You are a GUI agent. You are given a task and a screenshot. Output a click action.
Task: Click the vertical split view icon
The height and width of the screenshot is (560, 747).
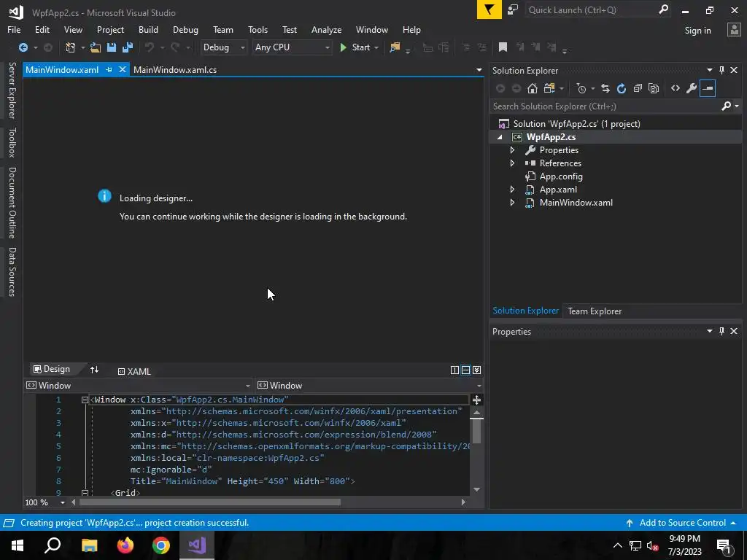tap(454, 370)
